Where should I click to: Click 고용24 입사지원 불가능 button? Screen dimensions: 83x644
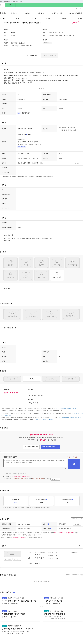click(49, 56)
